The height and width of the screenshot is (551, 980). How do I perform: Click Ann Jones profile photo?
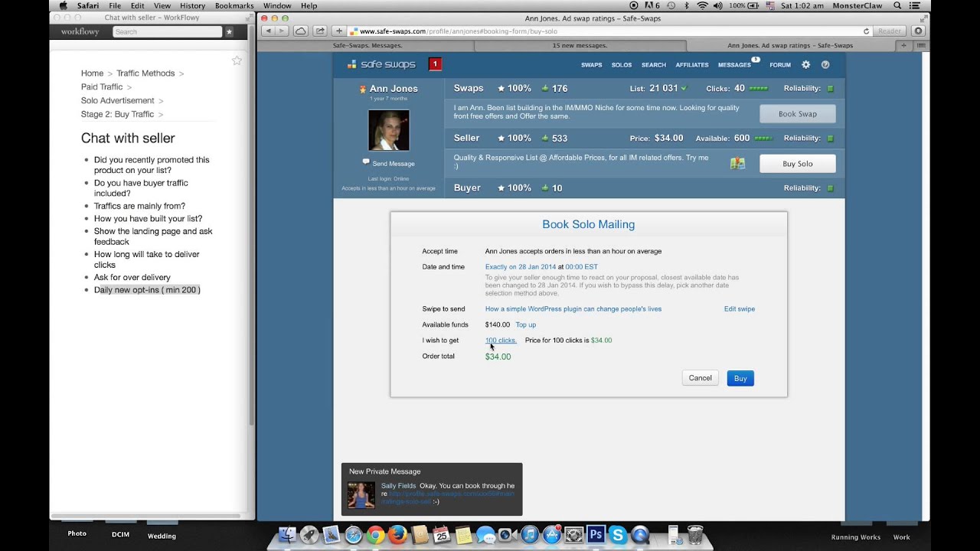pyautogui.click(x=389, y=130)
